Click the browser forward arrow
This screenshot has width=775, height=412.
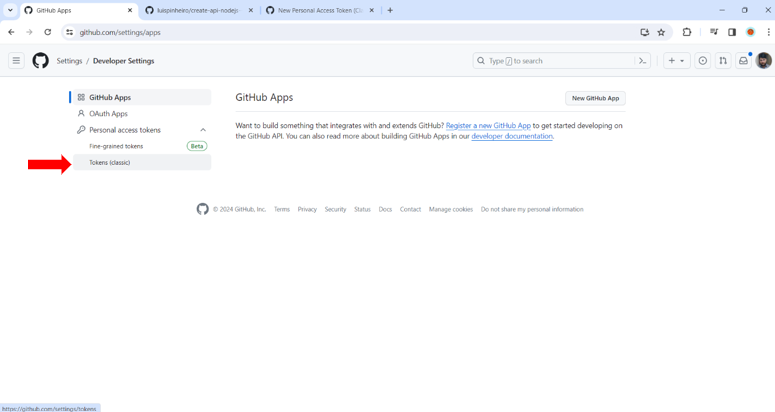pos(29,32)
